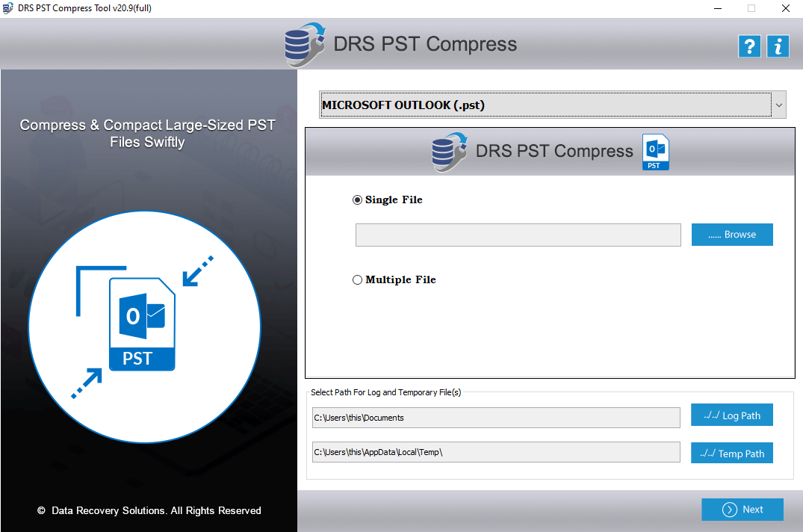Click the PST file icon beside inner title
Viewport: 803px width, 532px height.
pyautogui.click(x=655, y=152)
